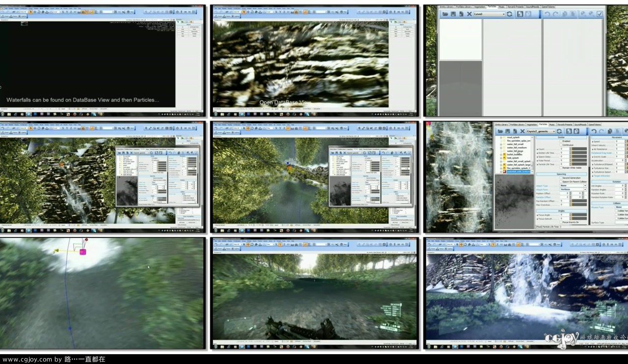Open the Level library dropdown in top-right frame
The width and height of the screenshot is (628, 364).
tap(490, 14)
